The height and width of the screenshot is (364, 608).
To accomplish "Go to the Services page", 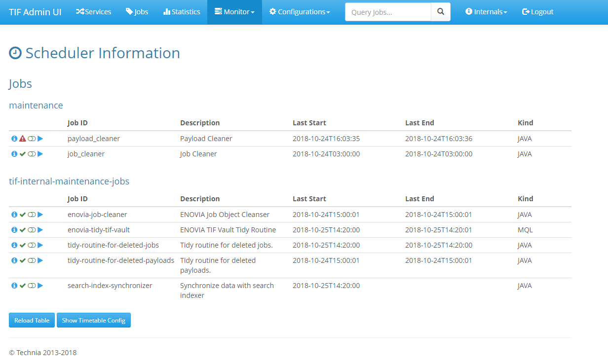I will (x=94, y=12).
